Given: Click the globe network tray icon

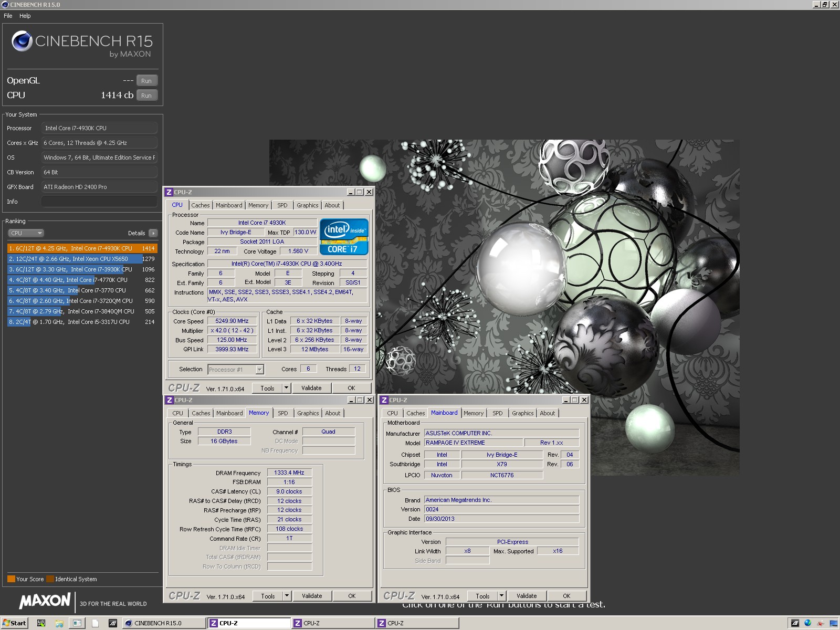Looking at the screenshot, I should [x=807, y=623].
